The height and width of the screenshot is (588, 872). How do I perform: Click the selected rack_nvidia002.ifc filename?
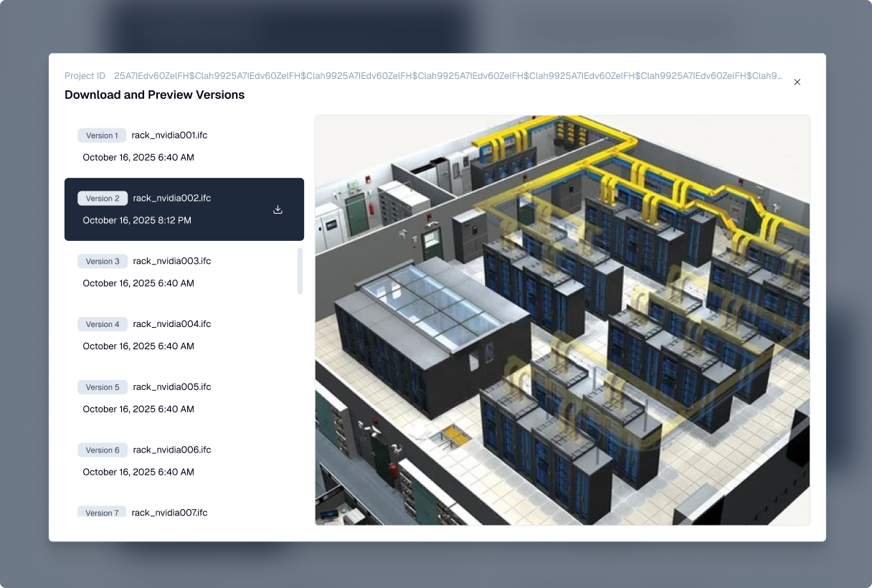pos(171,199)
